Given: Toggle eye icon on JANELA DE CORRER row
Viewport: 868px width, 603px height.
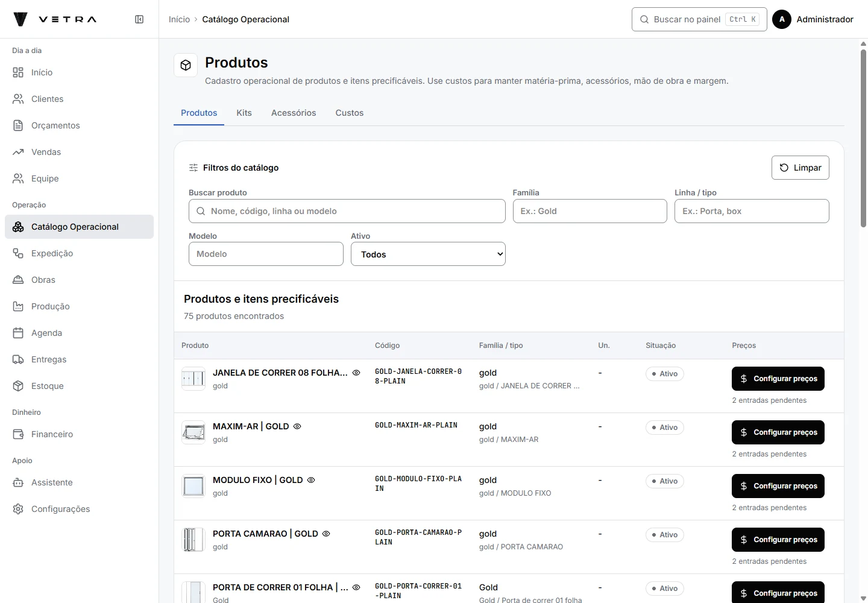Looking at the screenshot, I should pos(356,373).
